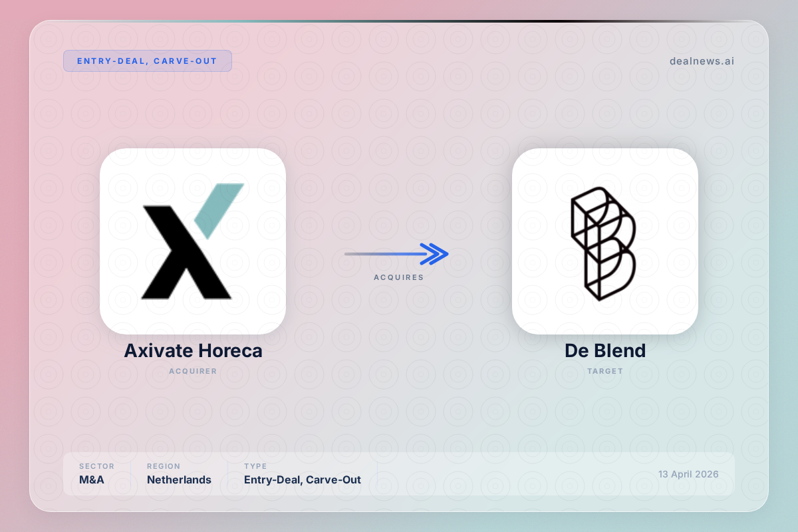Click the ACQUIRES label below the arrow
Screen dimensions: 798x532
[398, 277]
